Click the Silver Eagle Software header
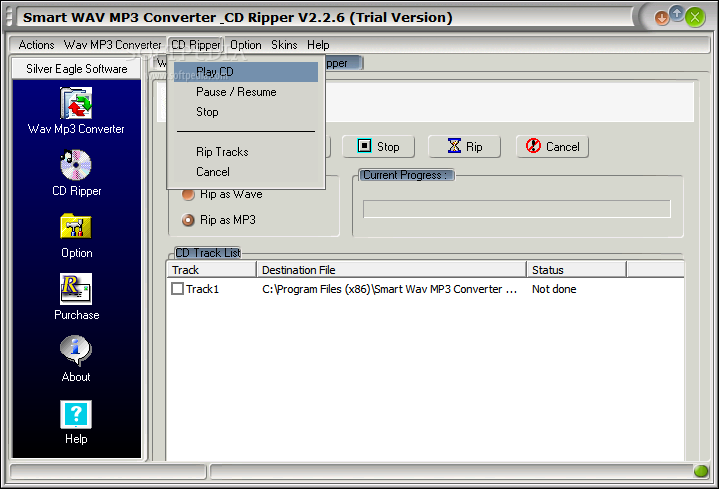The width and height of the screenshot is (719, 489). coord(77,69)
